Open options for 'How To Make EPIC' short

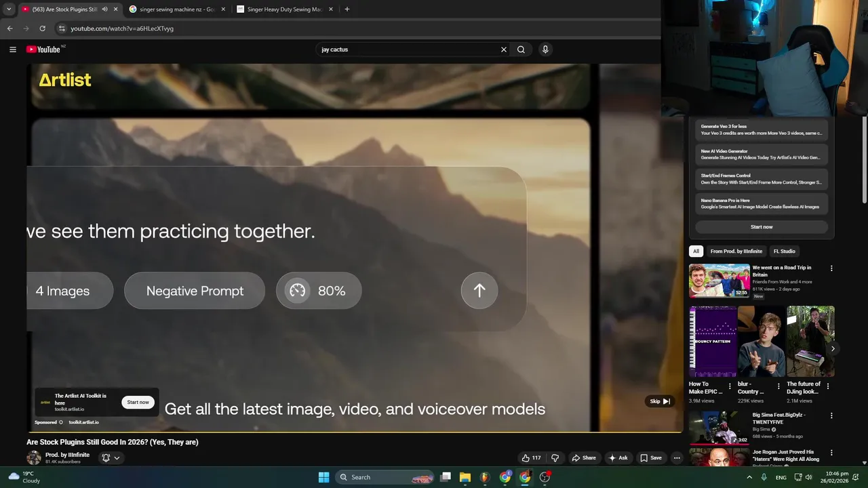click(730, 386)
